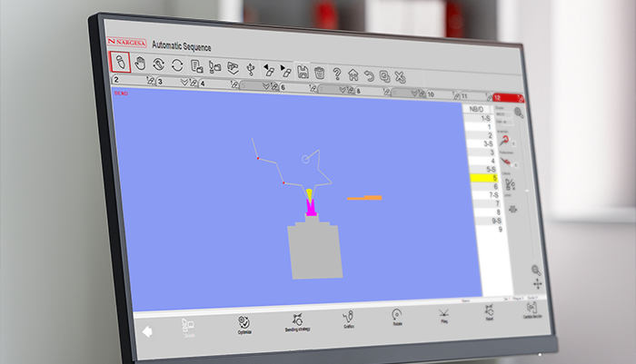The image size is (636, 364).
Task: Open Bending strategy from bottom bar
Action: (x=296, y=322)
